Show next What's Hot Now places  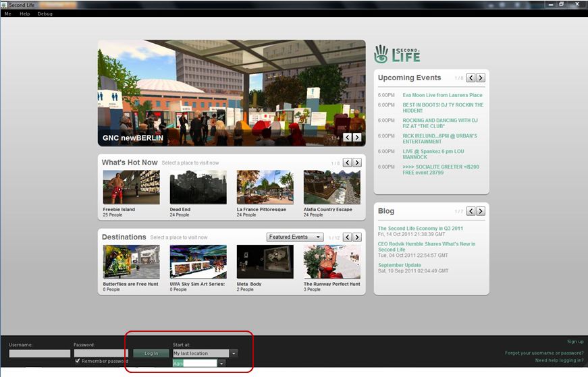357,163
